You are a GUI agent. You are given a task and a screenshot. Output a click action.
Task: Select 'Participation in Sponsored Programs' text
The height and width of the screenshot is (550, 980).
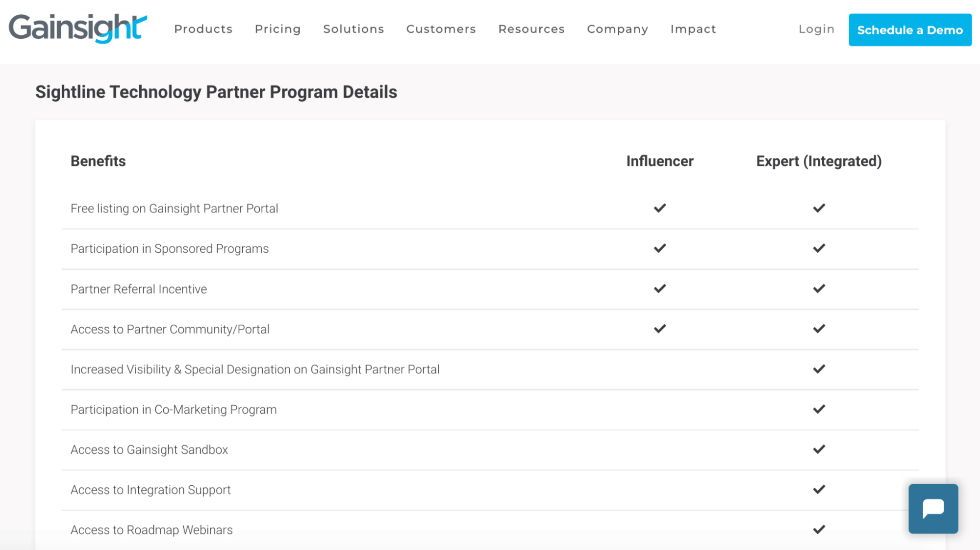pyautogui.click(x=170, y=249)
